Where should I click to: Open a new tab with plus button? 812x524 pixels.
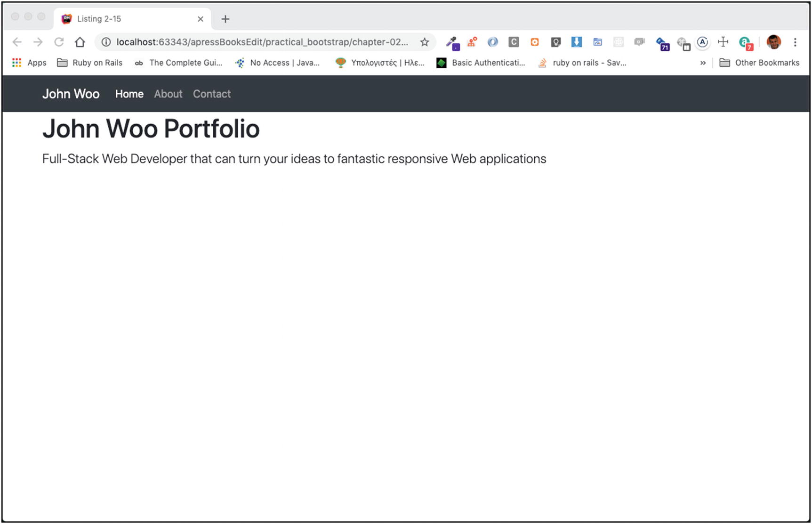coord(225,19)
